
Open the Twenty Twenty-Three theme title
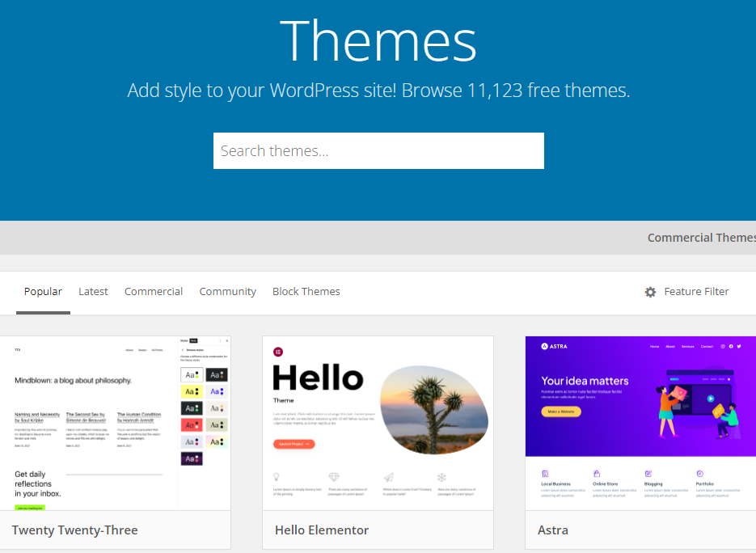click(74, 530)
